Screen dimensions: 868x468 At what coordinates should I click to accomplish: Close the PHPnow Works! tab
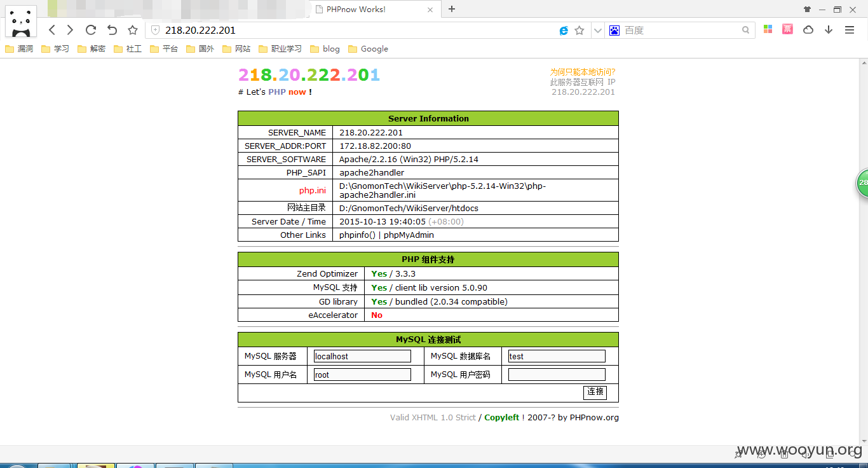pyautogui.click(x=430, y=10)
